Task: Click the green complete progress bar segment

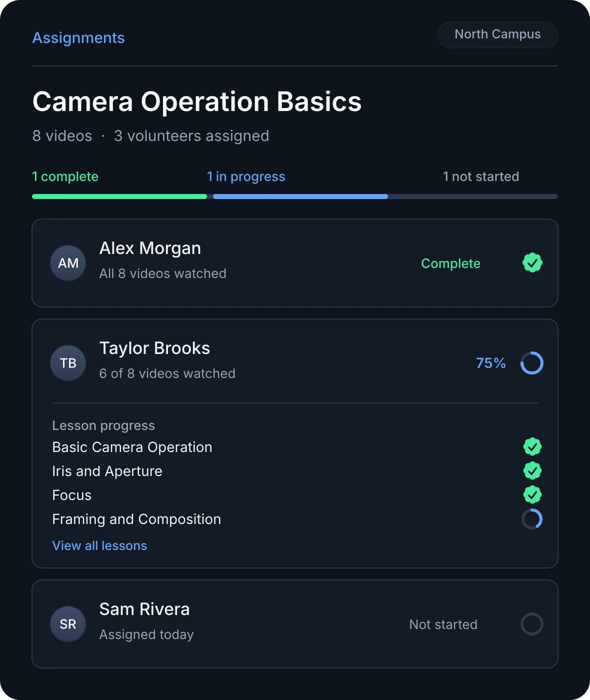Action: pyautogui.click(x=119, y=196)
